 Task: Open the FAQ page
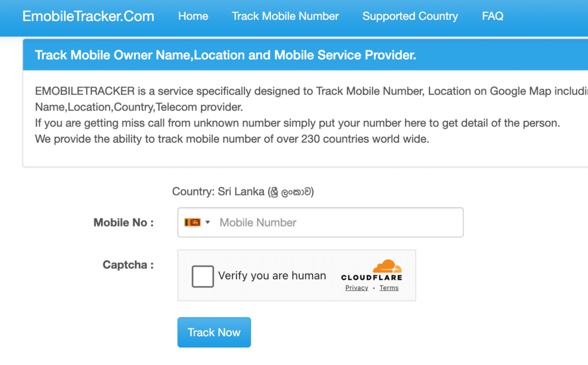click(493, 16)
